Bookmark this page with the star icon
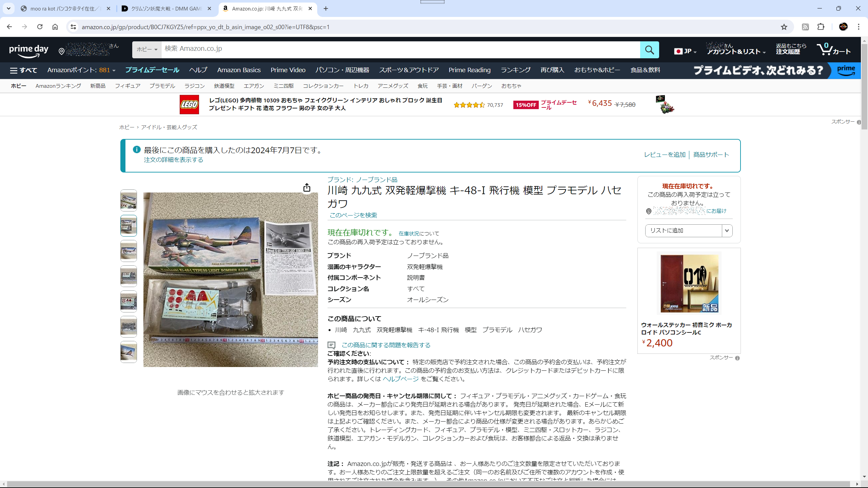This screenshot has height=488, width=868. pyautogui.click(x=784, y=27)
